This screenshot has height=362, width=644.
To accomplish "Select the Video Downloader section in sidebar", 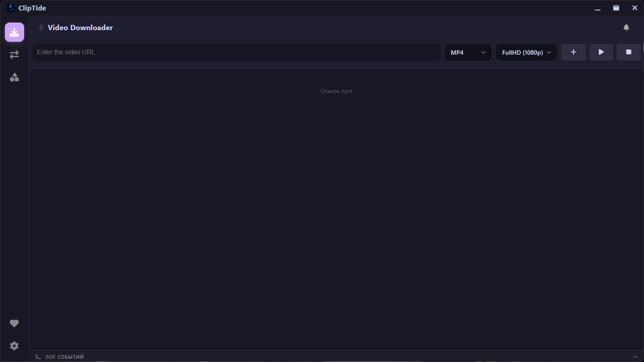I will [14, 32].
